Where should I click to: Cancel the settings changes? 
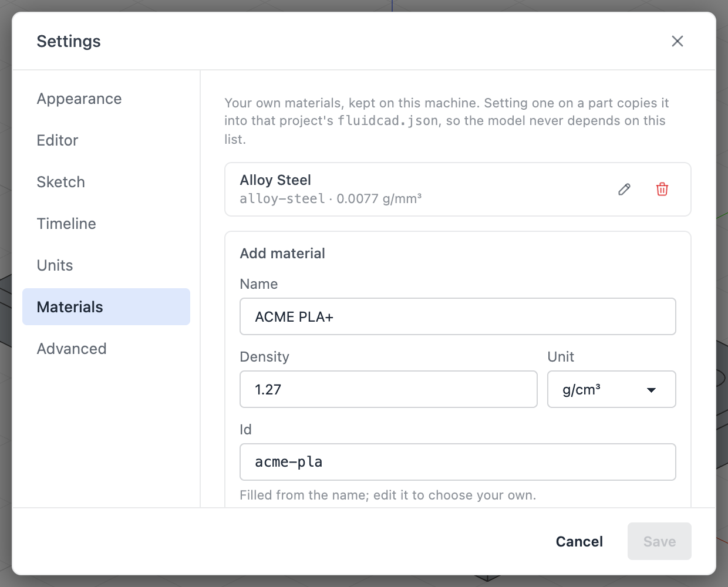coord(579,541)
